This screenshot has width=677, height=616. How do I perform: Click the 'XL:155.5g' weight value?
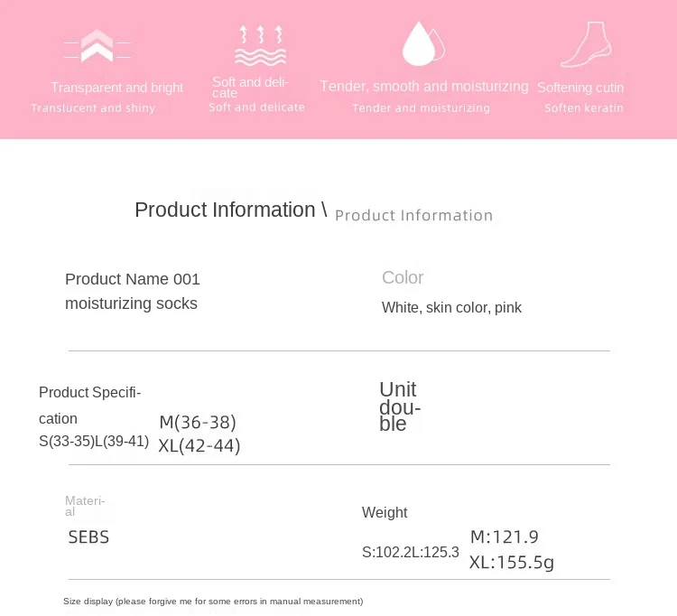(512, 563)
